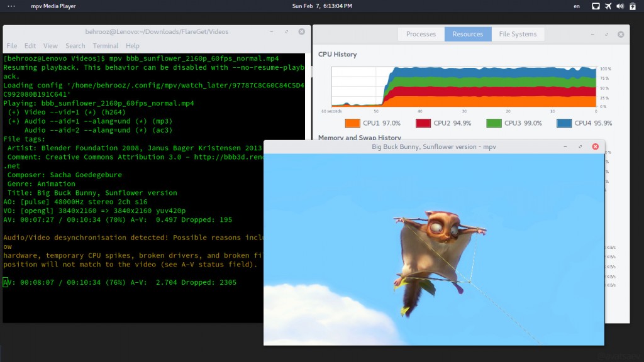Click the battery status icon in top bar
The image size is (644, 362).
click(633, 6)
